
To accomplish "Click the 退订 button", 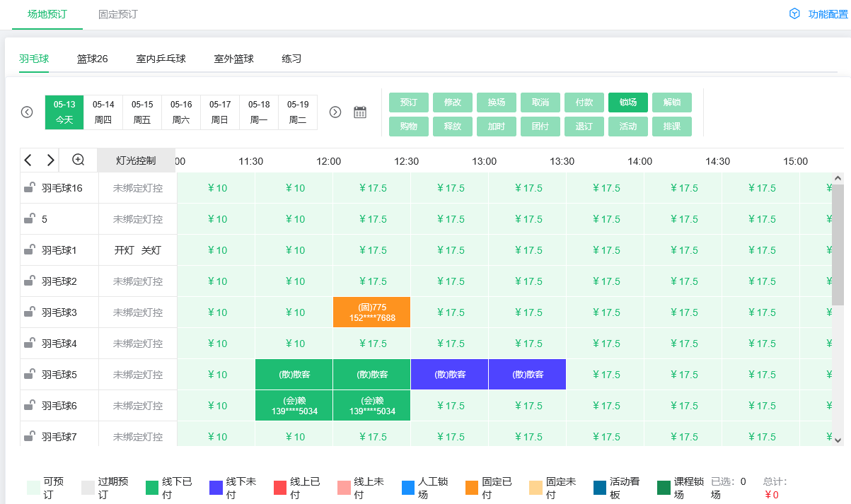I will point(584,127).
